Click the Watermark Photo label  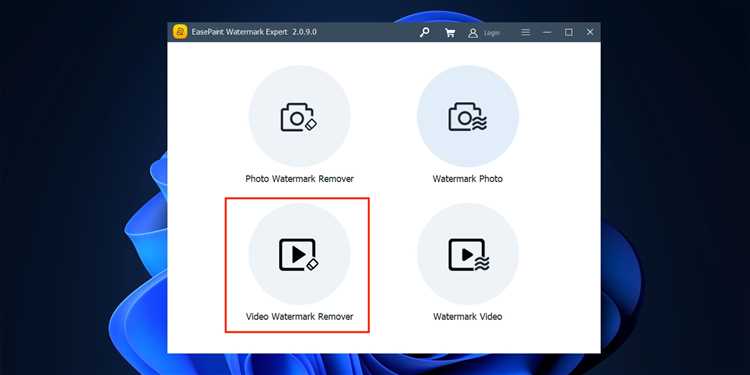(467, 179)
